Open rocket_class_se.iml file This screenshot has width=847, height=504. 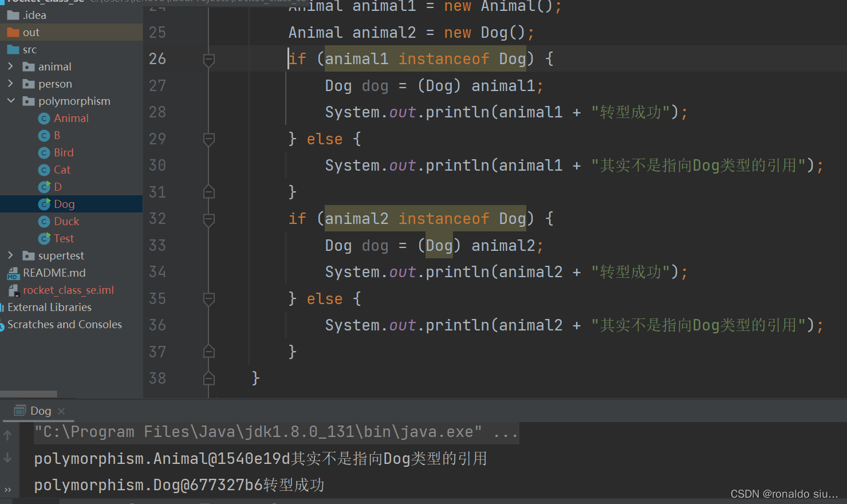[x=68, y=290]
